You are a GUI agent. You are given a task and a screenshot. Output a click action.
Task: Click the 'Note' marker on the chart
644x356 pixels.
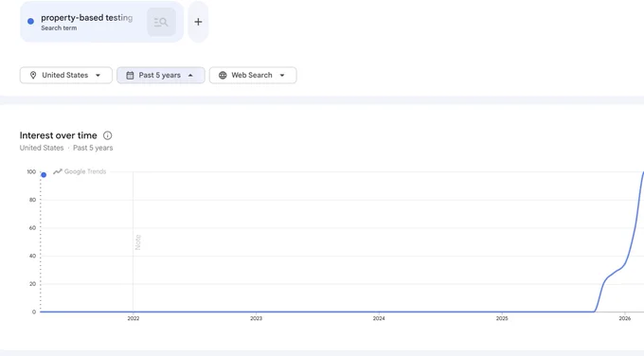point(138,242)
